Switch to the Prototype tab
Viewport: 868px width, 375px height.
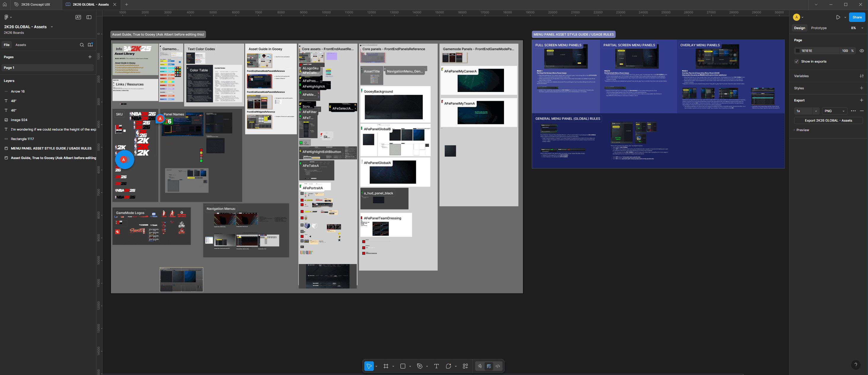(x=818, y=28)
